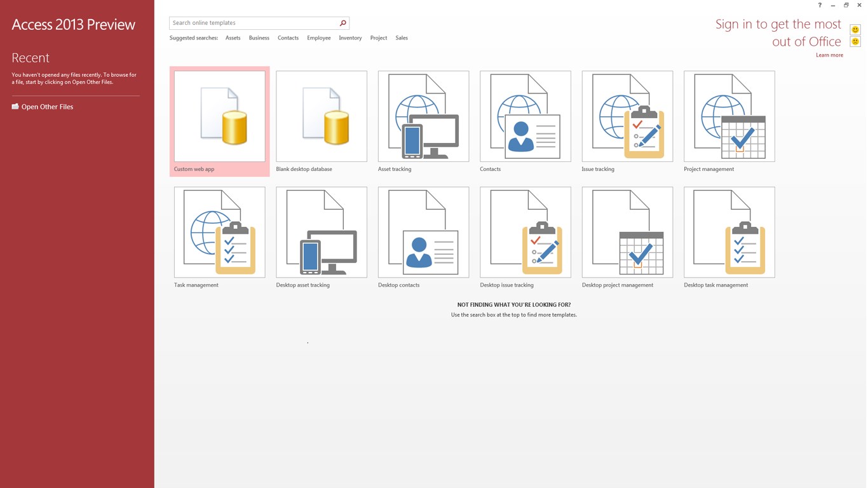Select the Custom web app database icon
This screenshot has height=488, width=868.
(x=219, y=116)
